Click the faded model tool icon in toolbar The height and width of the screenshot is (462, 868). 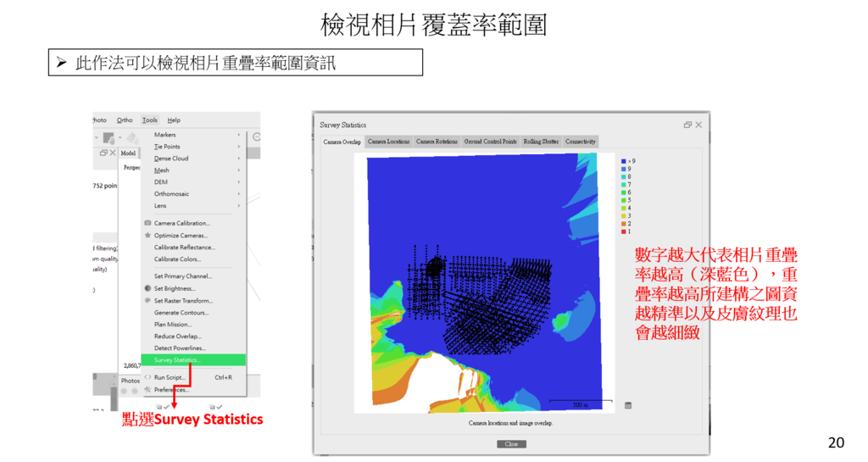point(131,137)
